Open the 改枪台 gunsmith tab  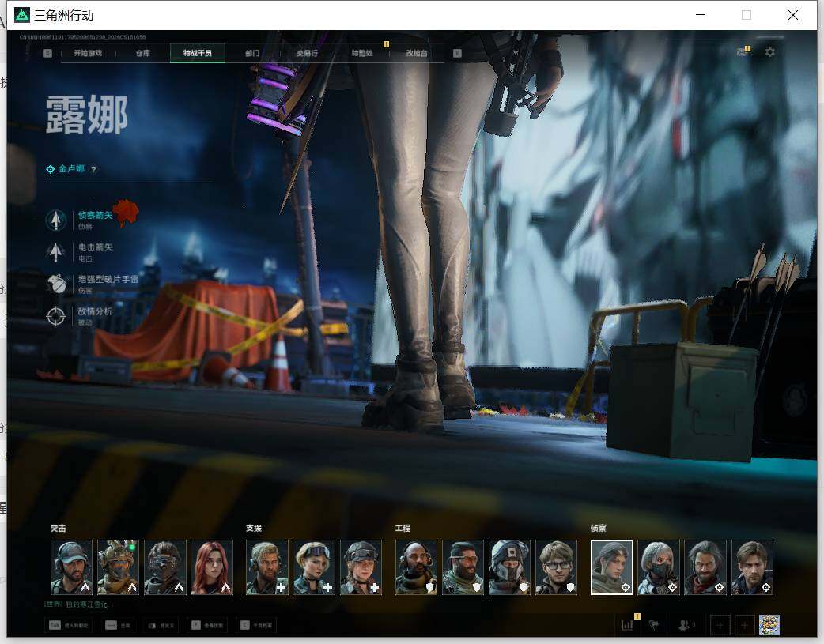tap(417, 53)
